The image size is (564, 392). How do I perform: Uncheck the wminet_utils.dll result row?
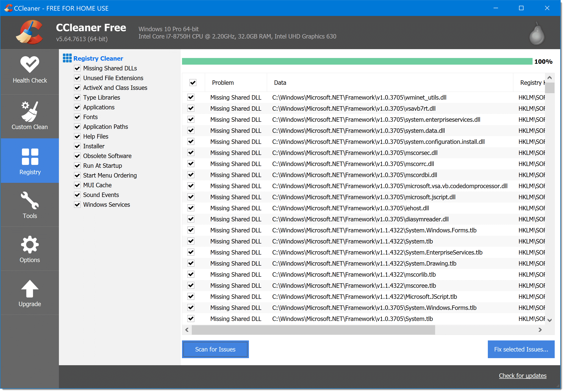[191, 98]
